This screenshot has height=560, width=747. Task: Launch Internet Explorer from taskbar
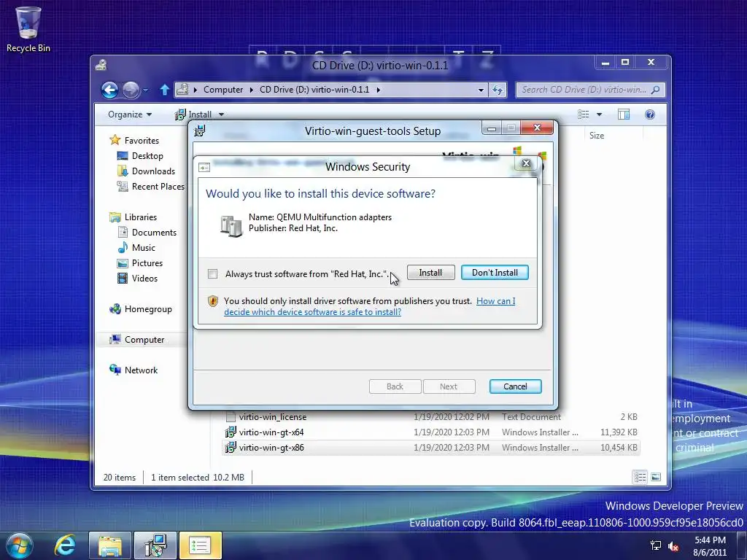pyautogui.click(x=65, y=545)
